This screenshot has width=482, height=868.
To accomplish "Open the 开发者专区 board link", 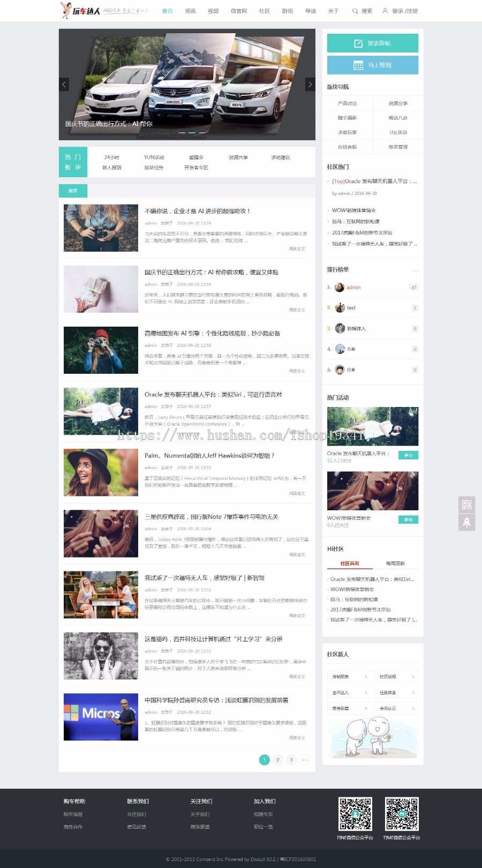I will pyautogui.click(x=196, y=168).
